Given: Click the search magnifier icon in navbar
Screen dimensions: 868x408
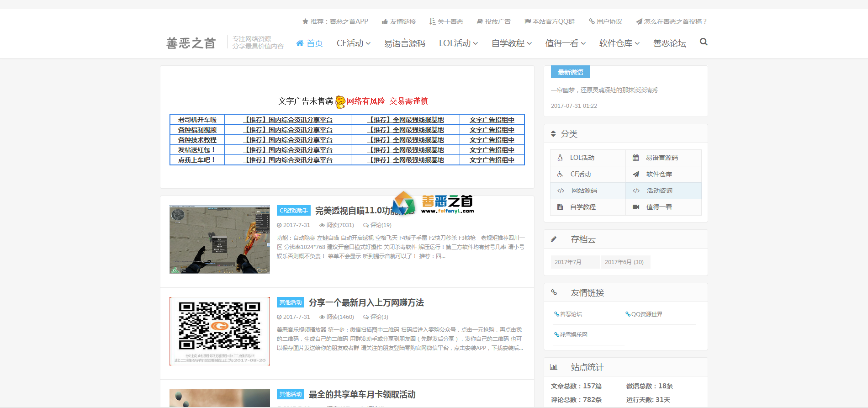Looking at the screenshot, I should [704, 42].
